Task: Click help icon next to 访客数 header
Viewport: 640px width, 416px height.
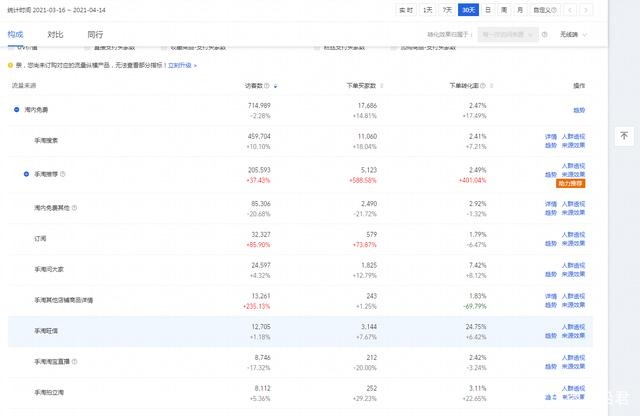Action: coord(267,86)
